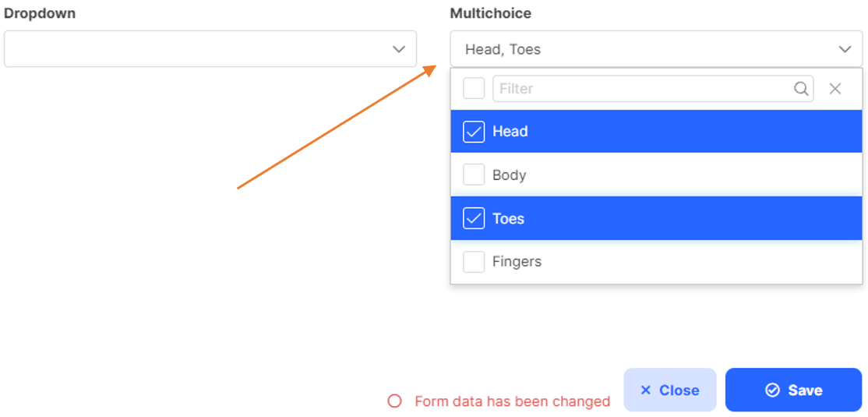Click the magnifier search icon in Filter box
The width and height of the screenshot is (868, 417).
801,89
